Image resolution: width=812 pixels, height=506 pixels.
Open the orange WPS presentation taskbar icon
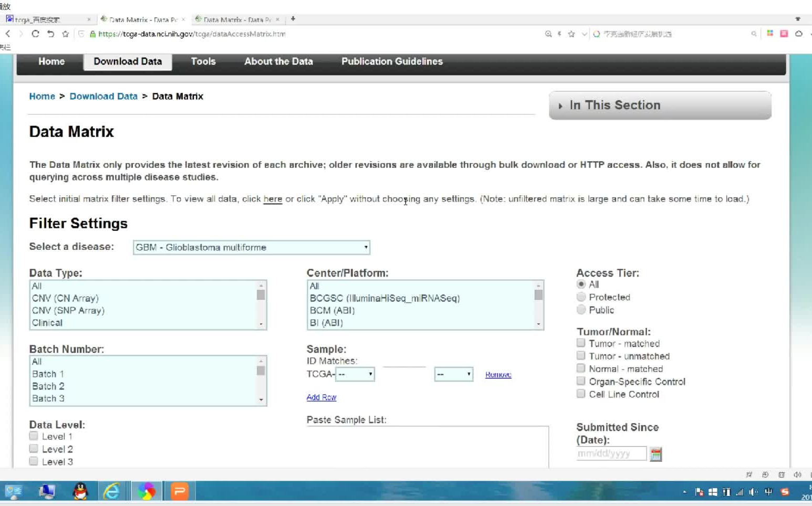(x=180, y=491)
